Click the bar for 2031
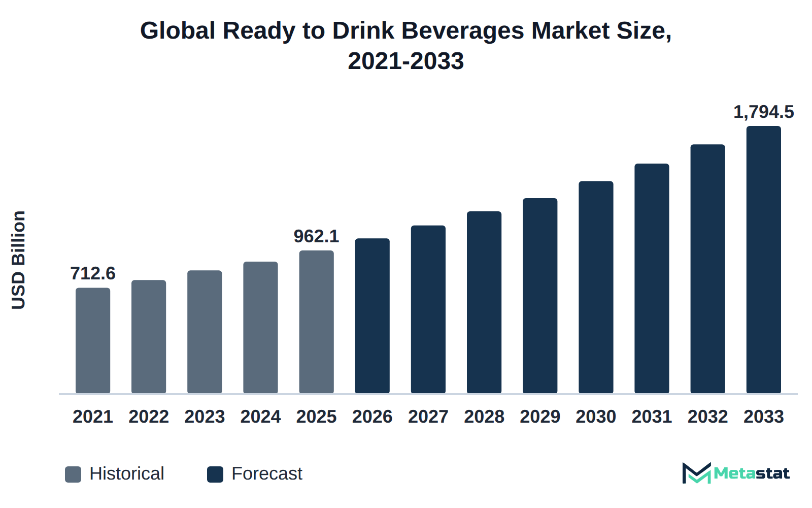The image size is (812, 508). tap(652, 278)
